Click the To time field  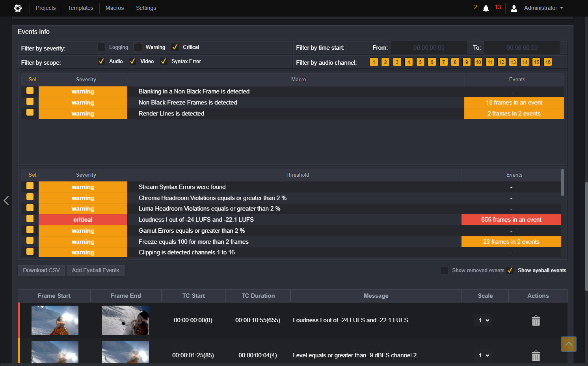[522, 48]
